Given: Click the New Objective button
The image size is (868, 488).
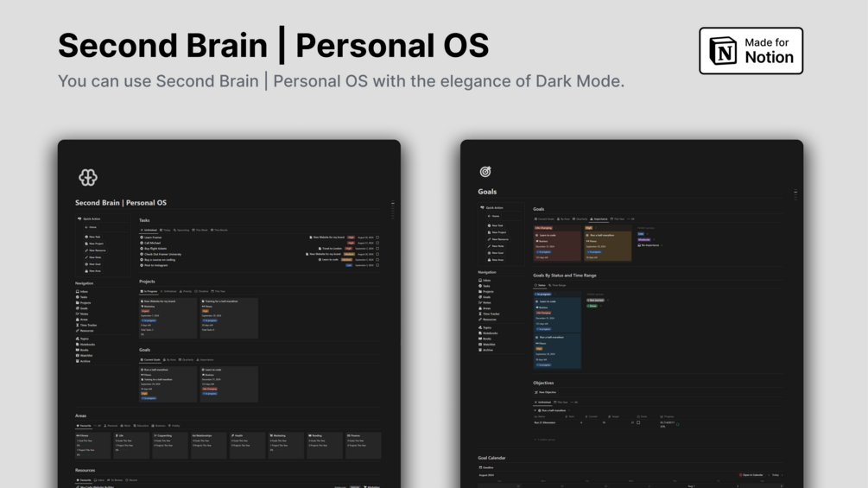Looking at the screenshot, I should tap(545, 392).
